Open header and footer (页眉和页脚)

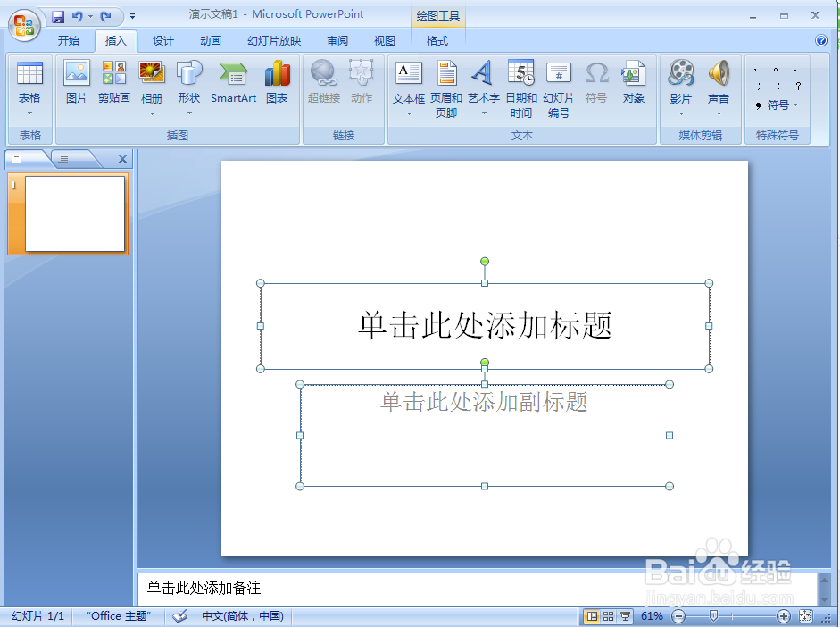(446, 88)
